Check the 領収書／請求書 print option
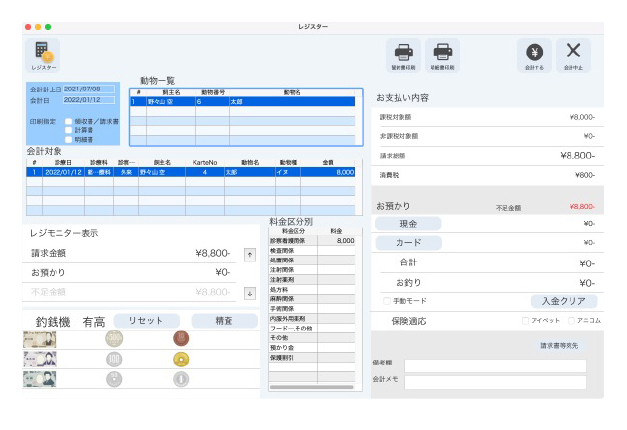The image size is (627, 430). tap(68, 121)
